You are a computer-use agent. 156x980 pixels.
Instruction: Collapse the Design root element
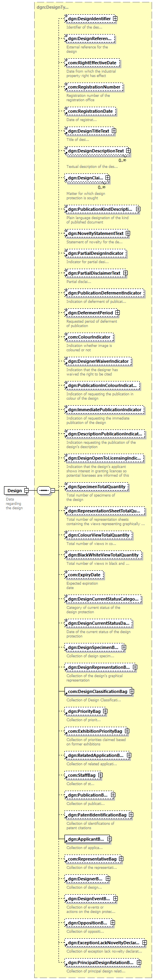26,491
